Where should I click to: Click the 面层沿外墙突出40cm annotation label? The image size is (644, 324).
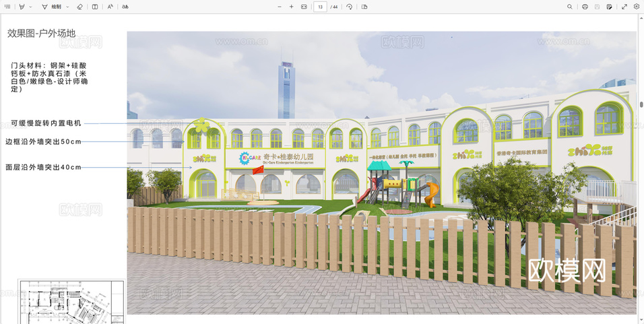44,167
